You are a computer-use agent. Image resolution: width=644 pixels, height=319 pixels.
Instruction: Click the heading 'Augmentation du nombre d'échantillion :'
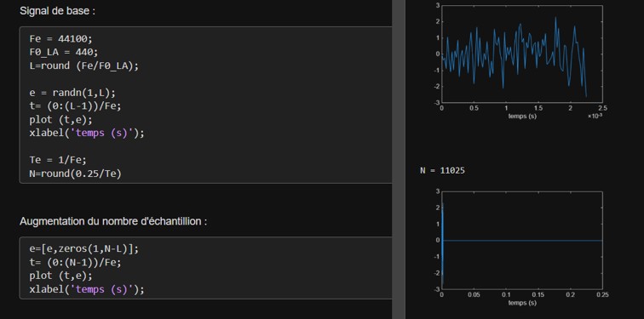point(113,221)
